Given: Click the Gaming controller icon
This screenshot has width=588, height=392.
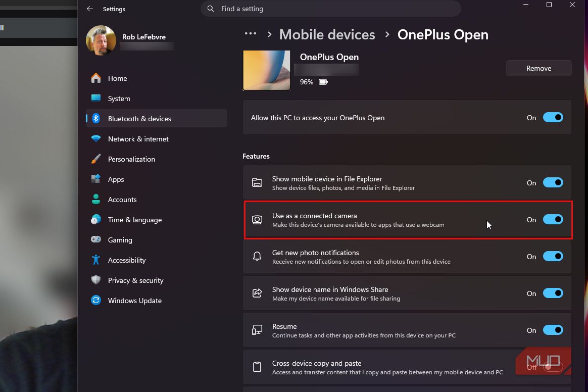Looking at the screenshot, I should coord(96,239).
